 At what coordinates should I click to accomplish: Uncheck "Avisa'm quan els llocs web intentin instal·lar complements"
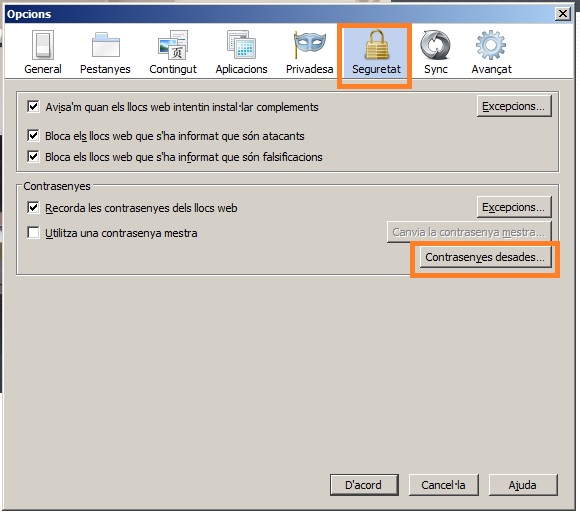(33, 107)
